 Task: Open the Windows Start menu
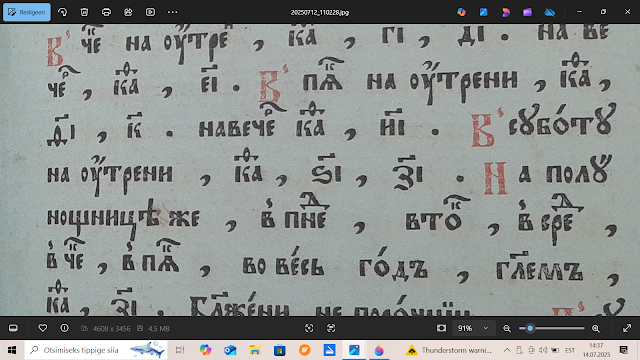point(12,350)
